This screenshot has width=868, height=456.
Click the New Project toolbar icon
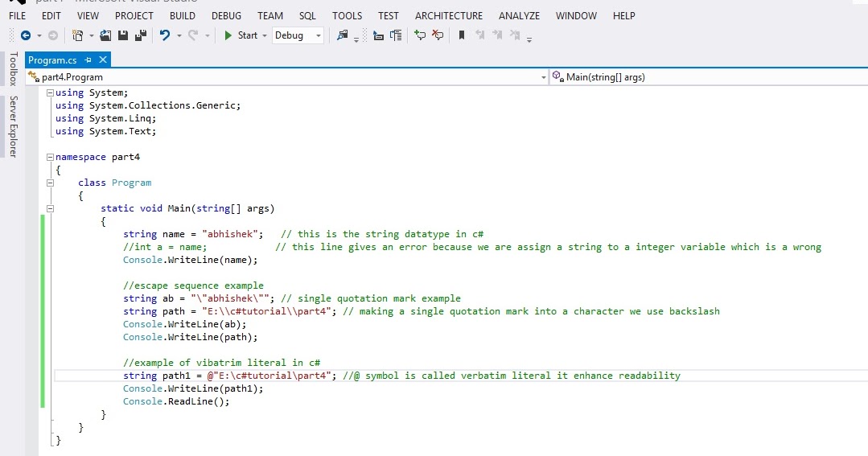tap(77, 35)
